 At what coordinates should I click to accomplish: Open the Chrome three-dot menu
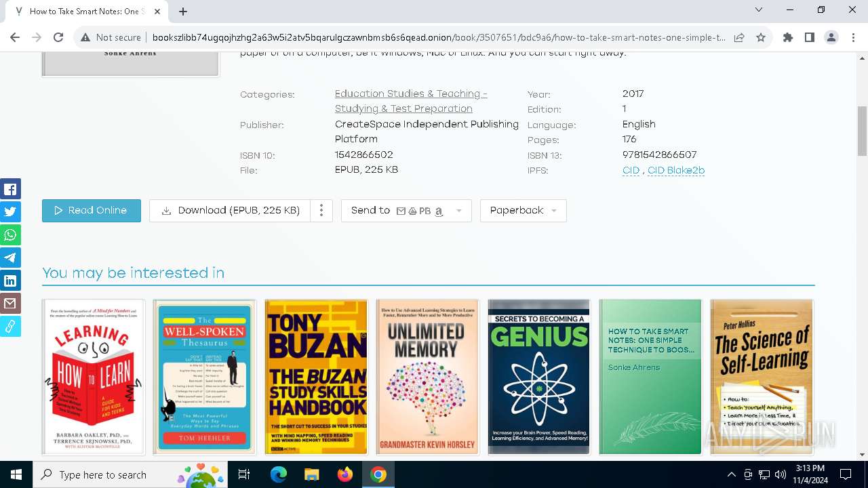pyautogui.click(x=853, y=37)
